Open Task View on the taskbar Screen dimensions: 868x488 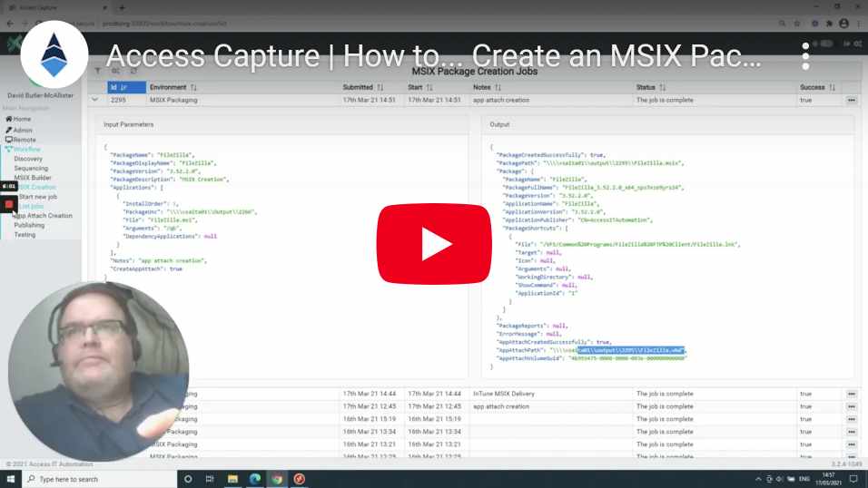coord(210,479)
